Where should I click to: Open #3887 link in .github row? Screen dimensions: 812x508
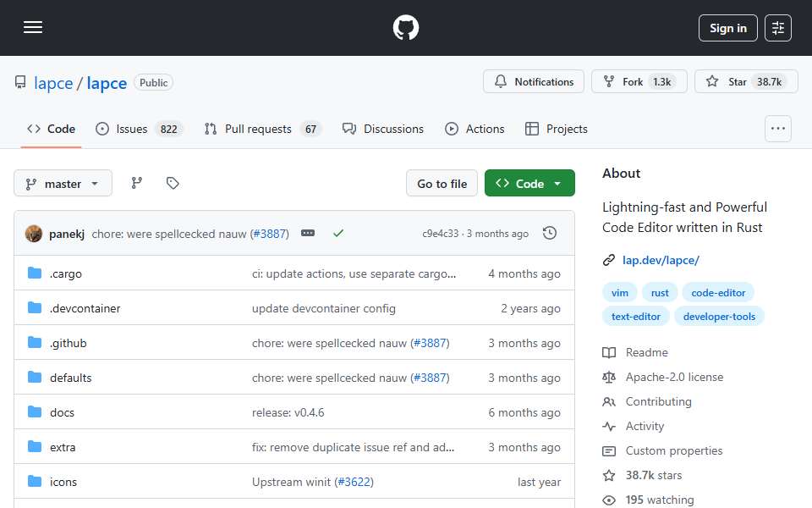pos(430,343)
